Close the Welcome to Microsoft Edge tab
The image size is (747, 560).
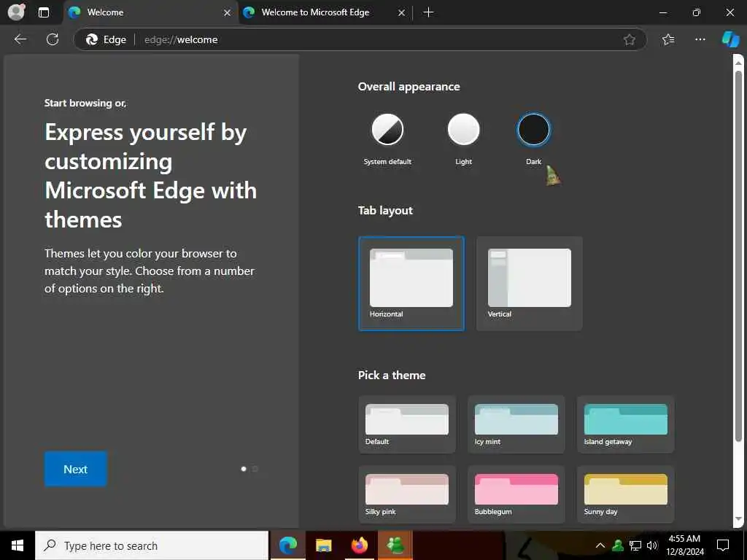[402, 13]
